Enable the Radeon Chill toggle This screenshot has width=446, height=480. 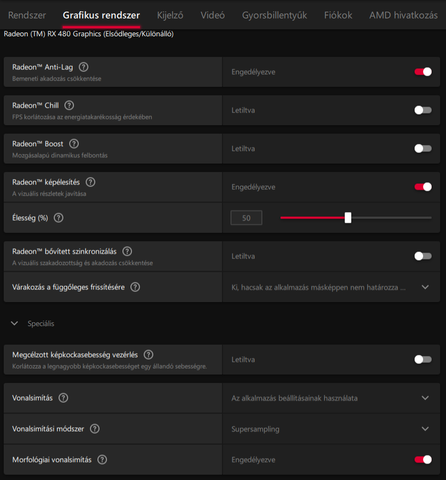point(423,110)
